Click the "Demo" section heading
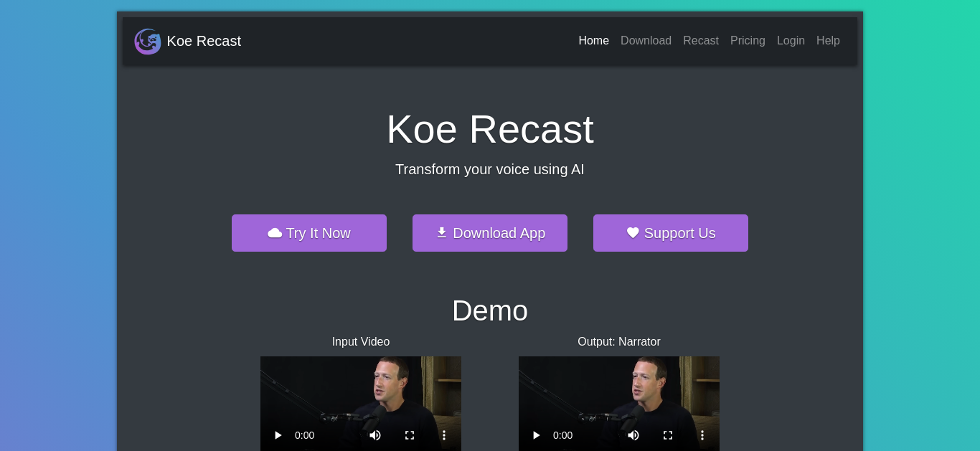The height and width of the screenshot is (451, 980). click(490, 310)
